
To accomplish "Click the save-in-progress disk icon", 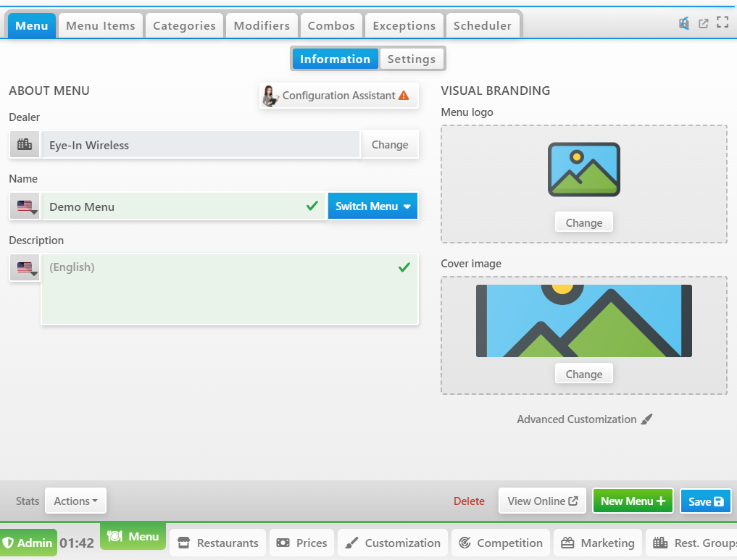I will point(683,23).
